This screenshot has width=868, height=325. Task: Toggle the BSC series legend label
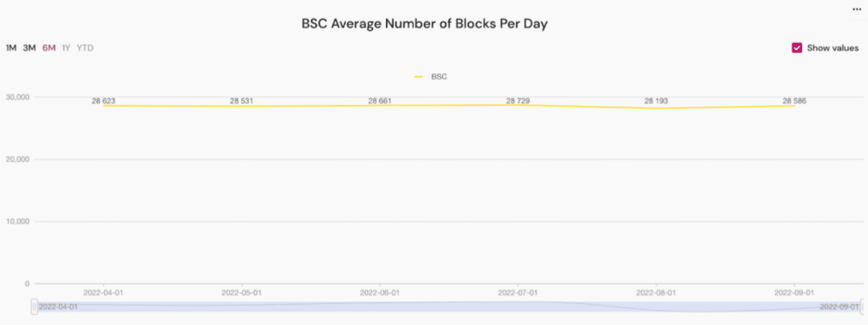pos(439,77)
